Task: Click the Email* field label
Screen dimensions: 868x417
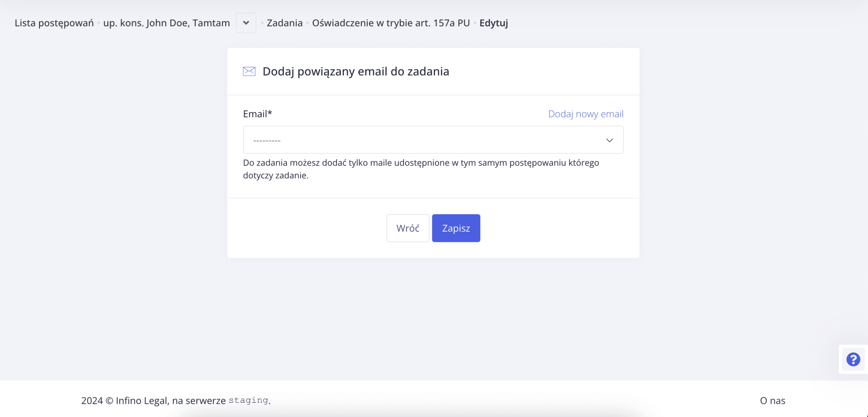Action: (x=257, y=114)
